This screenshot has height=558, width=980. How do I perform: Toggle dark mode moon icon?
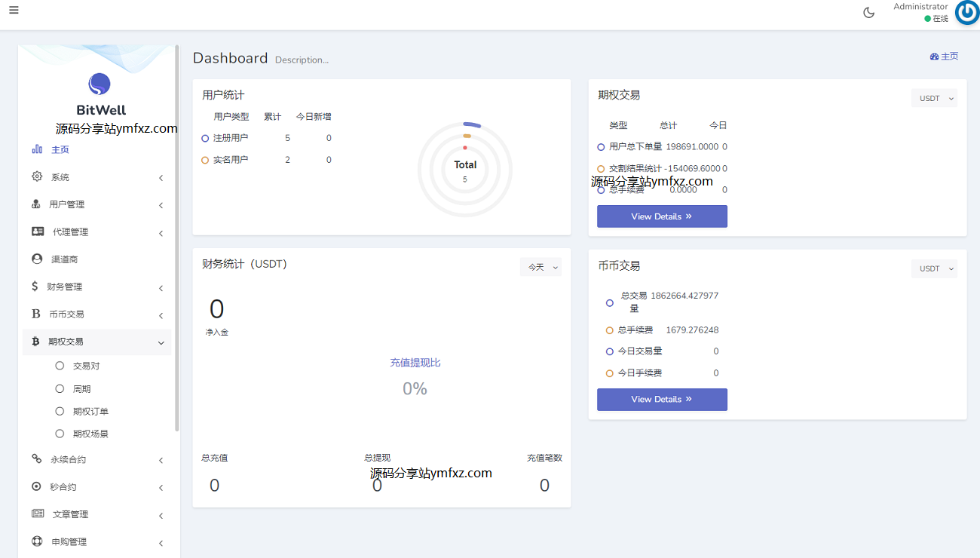point(868,12)
